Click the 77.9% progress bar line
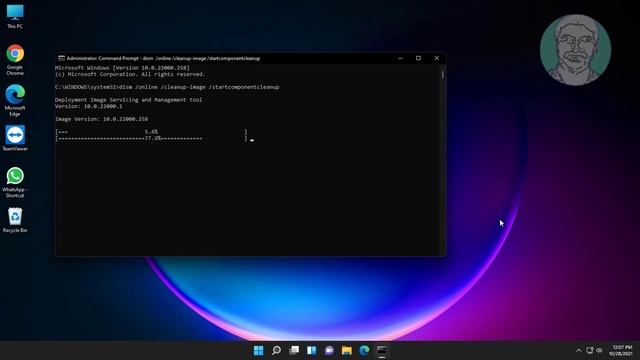 pos(151,138)
